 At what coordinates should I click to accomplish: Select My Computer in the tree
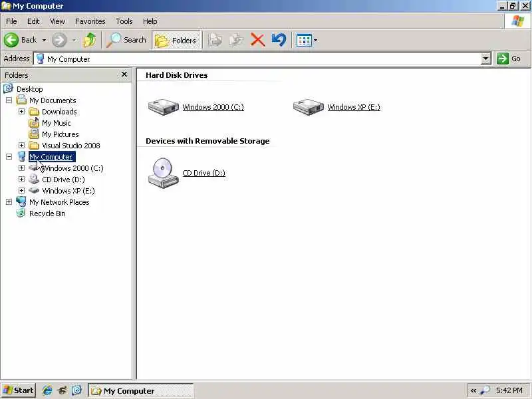[52, 157]
